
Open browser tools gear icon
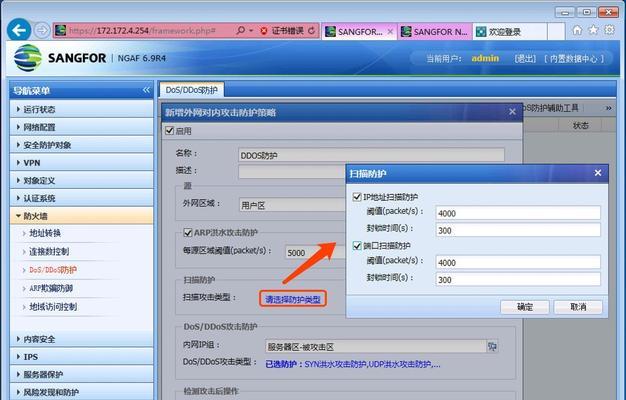click(x=610, y=30)
